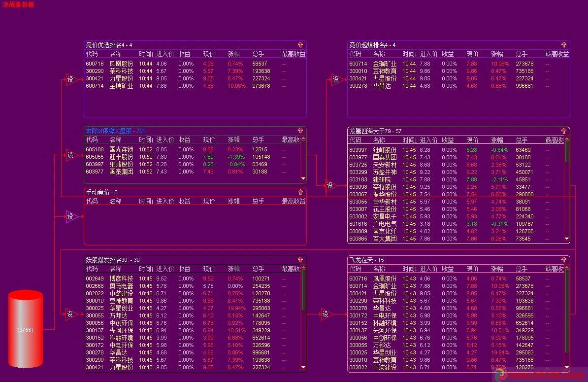Screen dimensions: 588x382
Task: Click the 设 triangle feeding 飞龙在天 panel
Action: [x=327, y=314]
